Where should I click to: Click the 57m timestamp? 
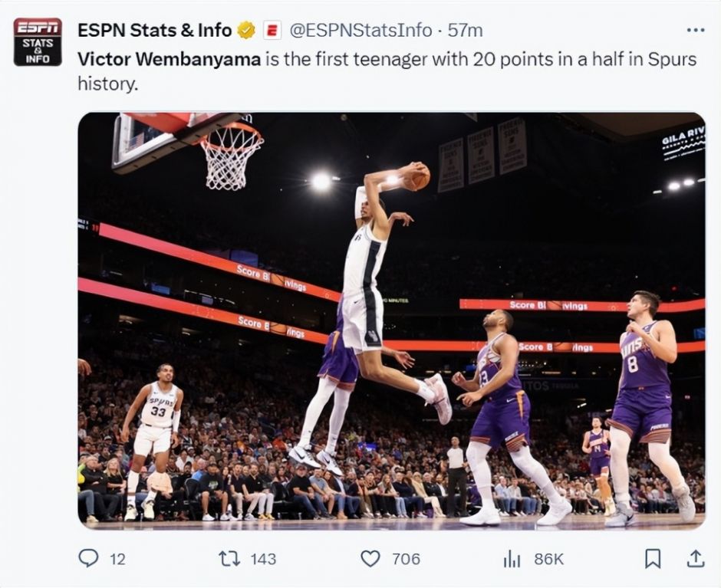[x=465, y=31]
